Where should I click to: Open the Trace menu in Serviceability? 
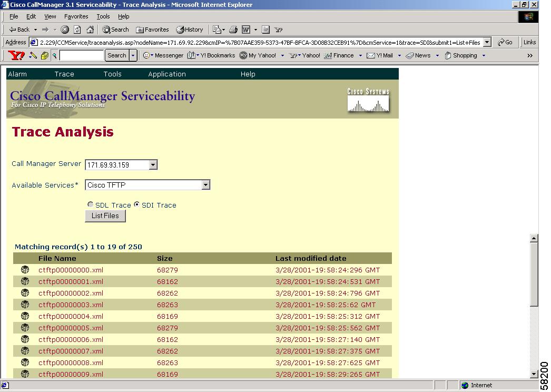pyautogui.click(x=64, y=74)
